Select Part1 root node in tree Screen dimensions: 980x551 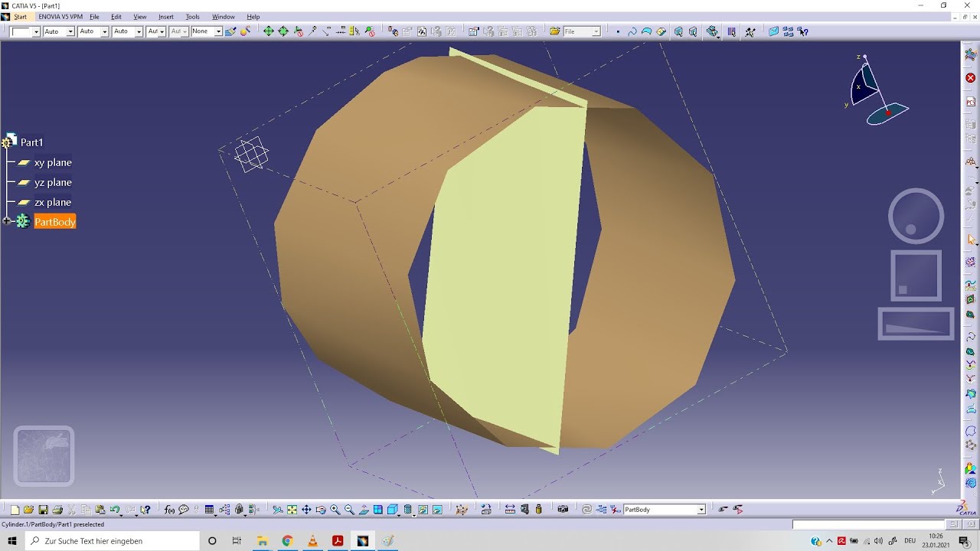click(31, 142)
